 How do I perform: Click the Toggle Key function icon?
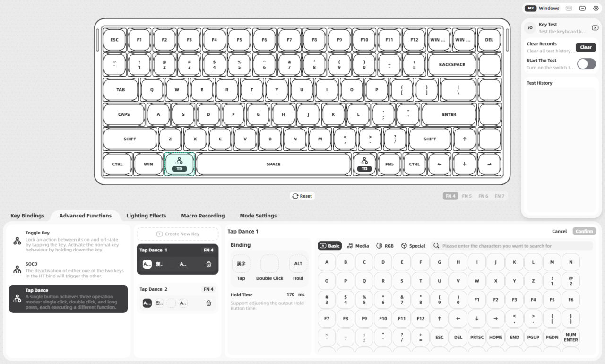click(x=17, y=241)
